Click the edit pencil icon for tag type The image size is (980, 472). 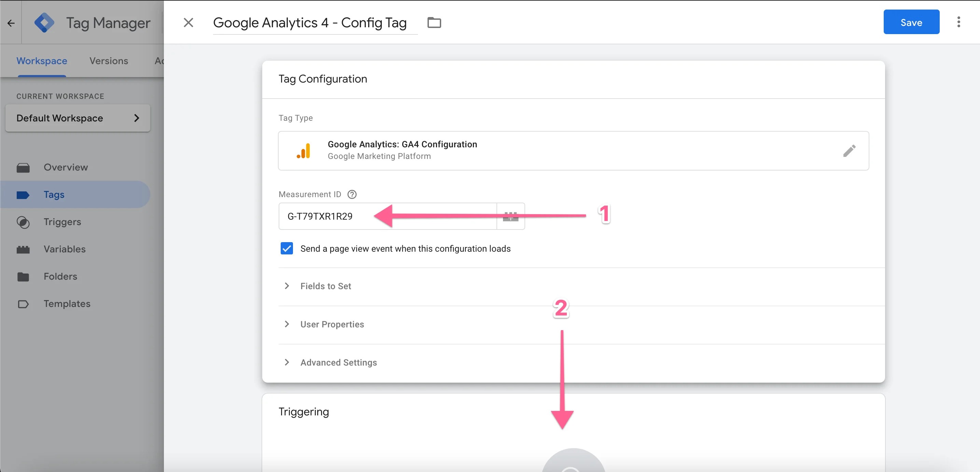pyautogui.click(x=849, y=150)
